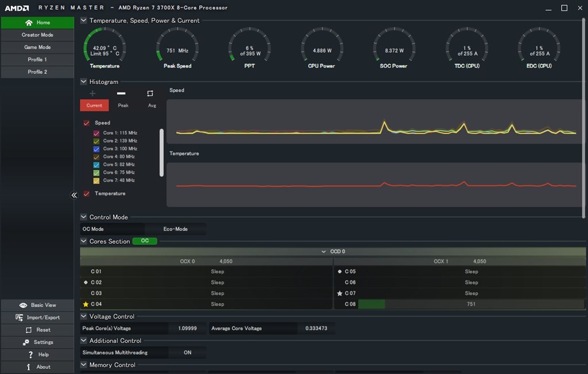Screen dimensions: 588x374
Task: Maximize the Ryzen Master window
Action: 564,8
